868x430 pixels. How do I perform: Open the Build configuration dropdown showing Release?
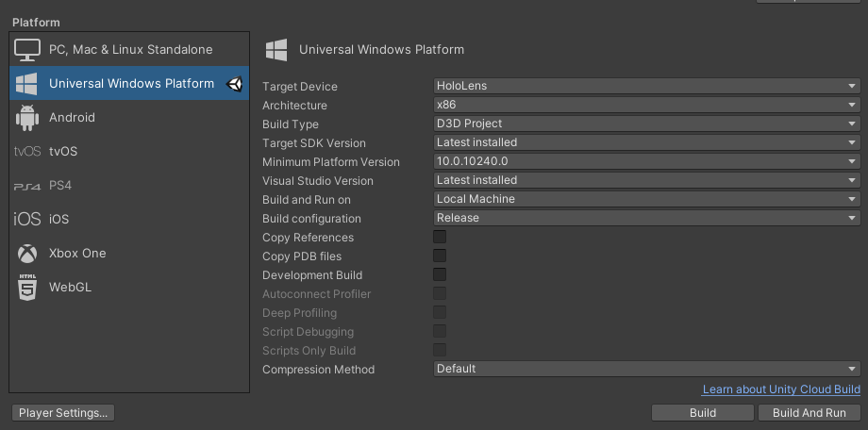click(x=646, y=218)
